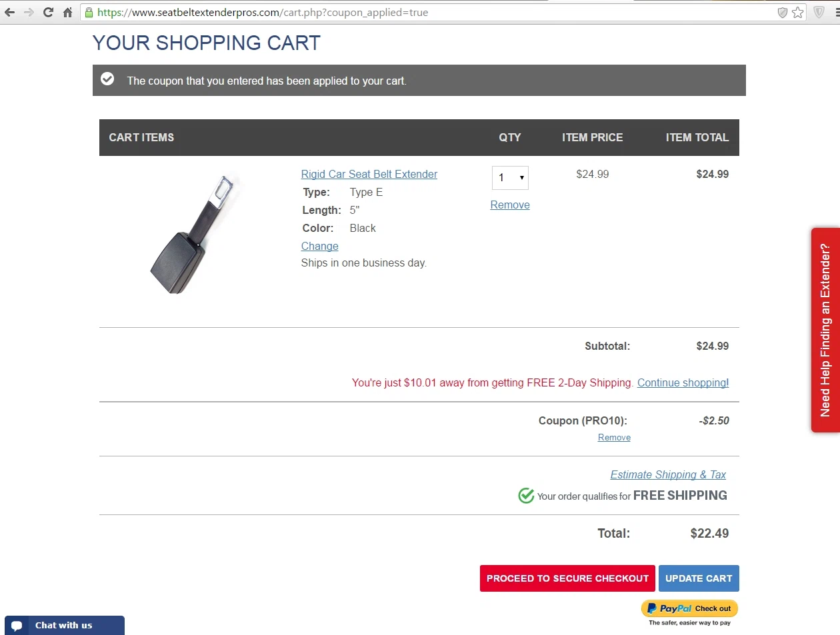Remove the item from the cart
Image resolution: width=840 pixels, height=635 pixels.
(509, 205)
